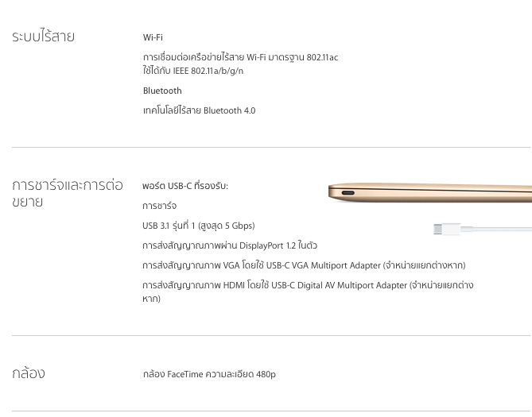This screenshot has height=417, width=532.
Task: Click the Bluetooth subheading
Action: 162,91
